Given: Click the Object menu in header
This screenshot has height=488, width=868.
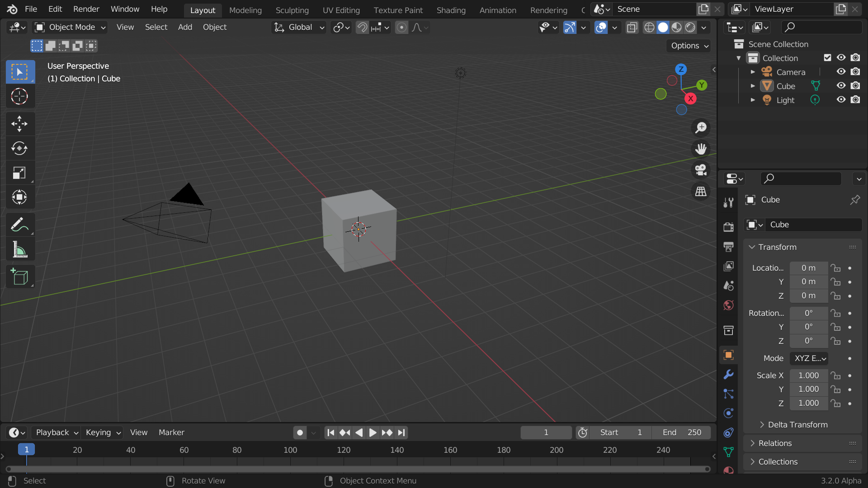Looking at the screenshot, I should click(215, 27).
